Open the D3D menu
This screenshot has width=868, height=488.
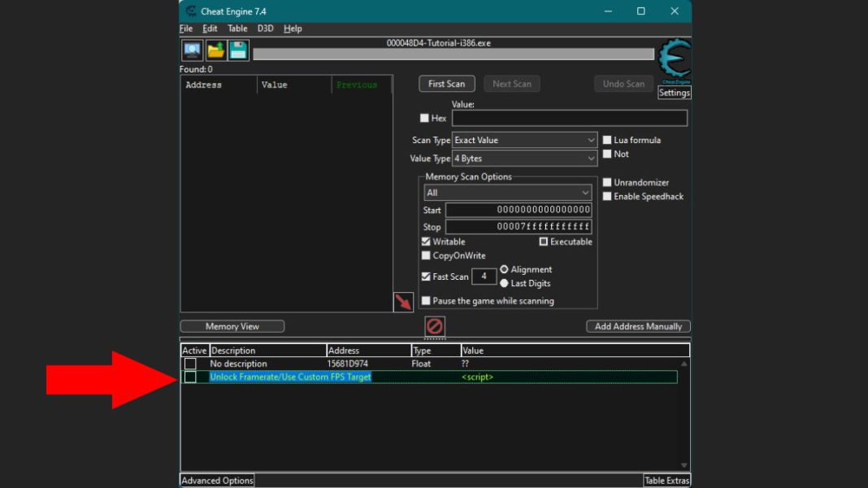pos(266,28)
